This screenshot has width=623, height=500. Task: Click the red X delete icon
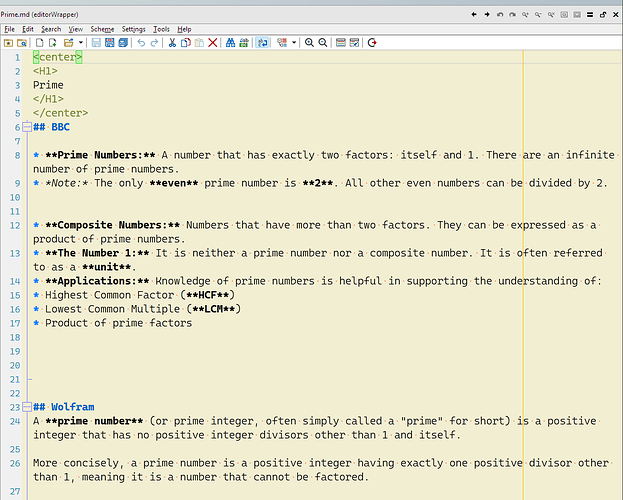click(x=213, y=43)
